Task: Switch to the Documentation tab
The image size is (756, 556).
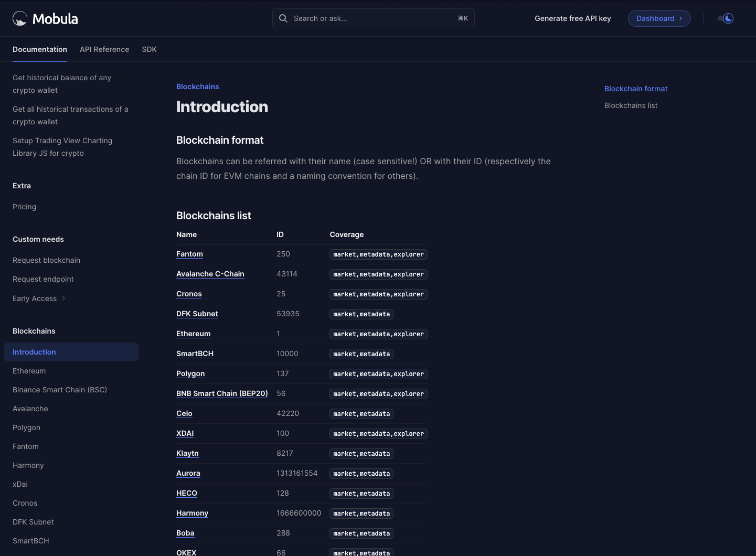Action: coord(40,49)
